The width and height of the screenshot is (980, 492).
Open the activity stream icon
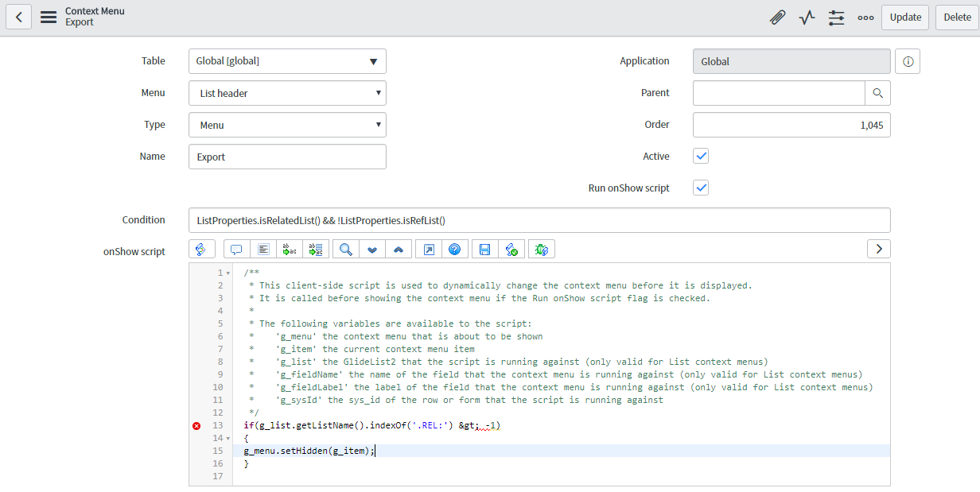coord(807,17)
